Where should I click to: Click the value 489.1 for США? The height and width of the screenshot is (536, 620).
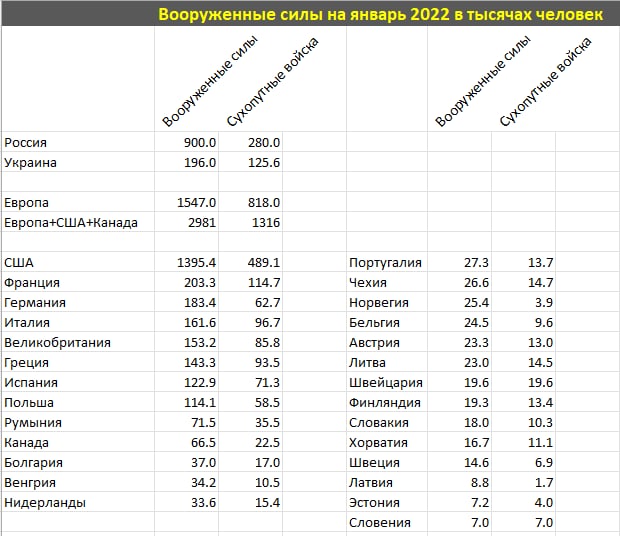click(264, 262)
